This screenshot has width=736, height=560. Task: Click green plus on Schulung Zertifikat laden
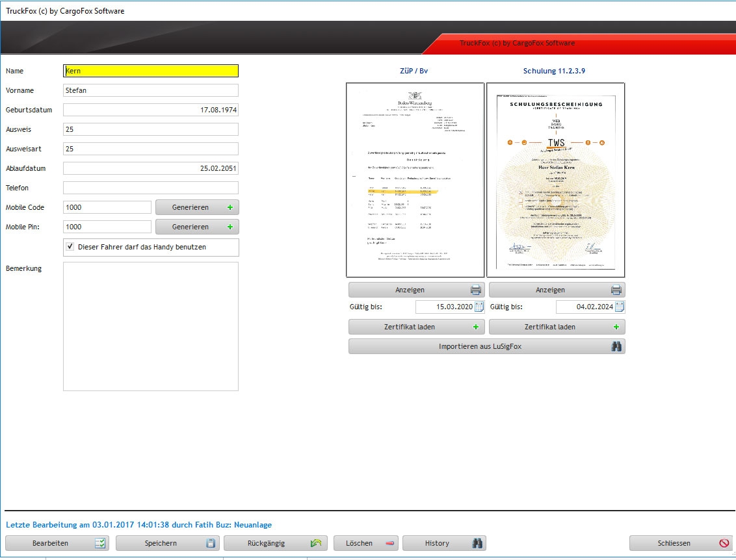coord(616,327)
